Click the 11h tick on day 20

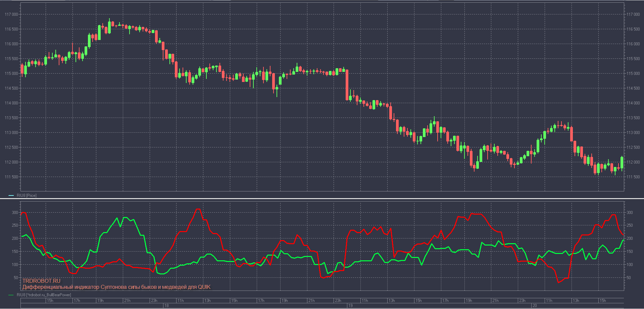pyautogui.click(x=549, y=301)
